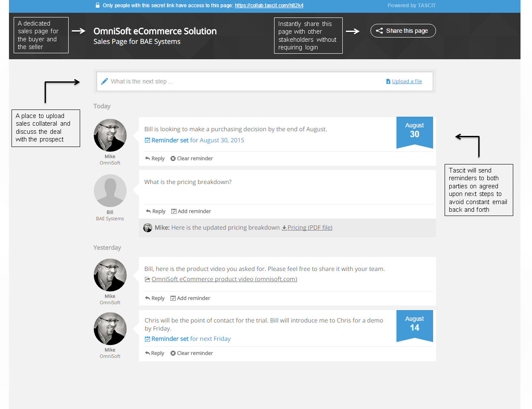Open Mike's avatar on the Chris trial post

pos(110,328)
